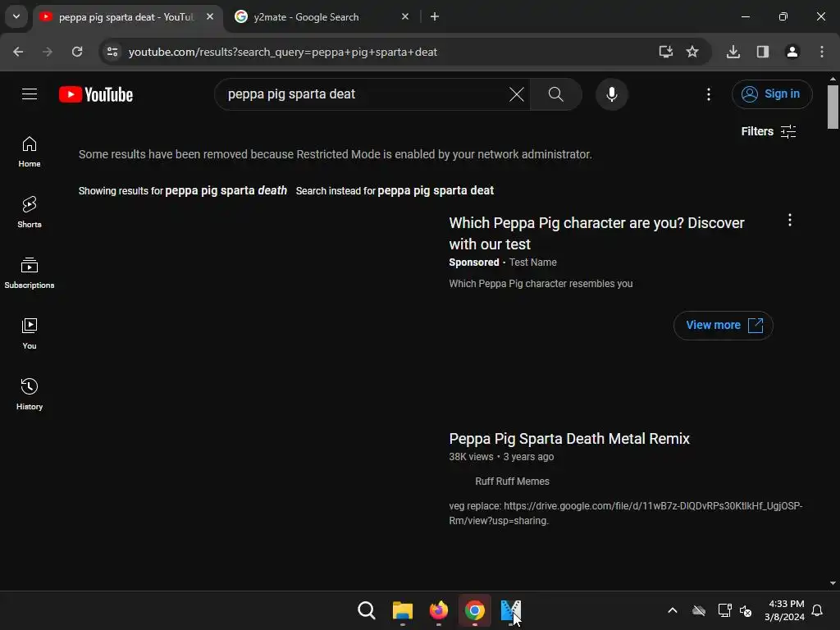Screen dimensions: 840x630
Task: Open the Ruff Ruff Memes channel
Action: tap(512, 481)
